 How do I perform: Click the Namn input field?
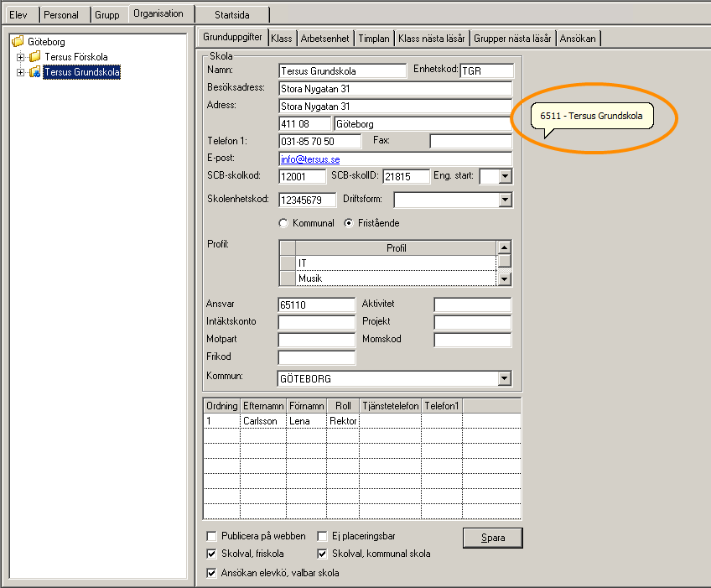(342, 70)
